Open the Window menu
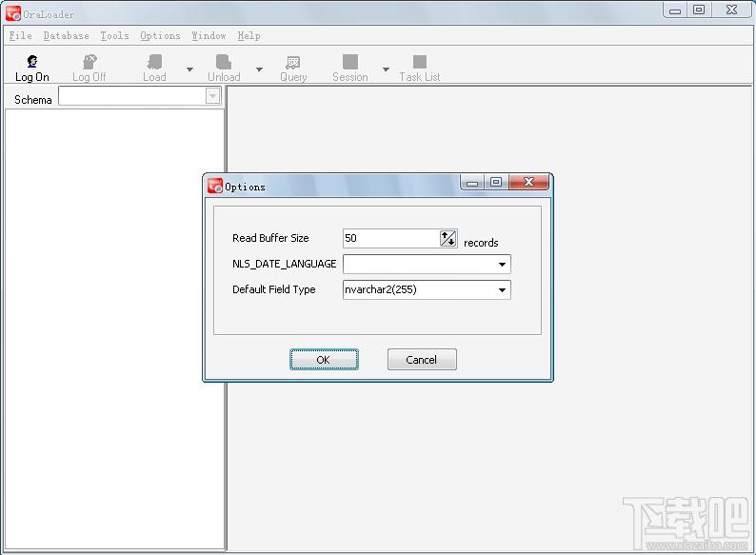This screenshot has width=756, height=555. tap(209, 35)
